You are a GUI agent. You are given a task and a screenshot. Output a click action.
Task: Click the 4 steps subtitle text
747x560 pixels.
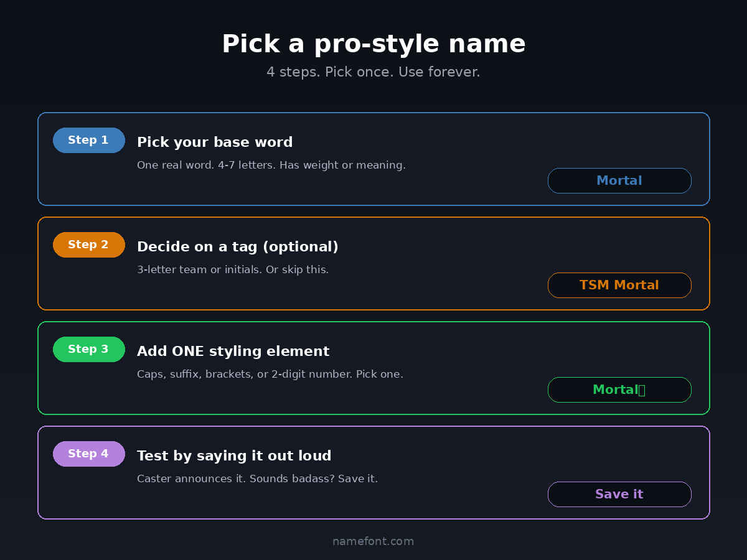point(374,72)
